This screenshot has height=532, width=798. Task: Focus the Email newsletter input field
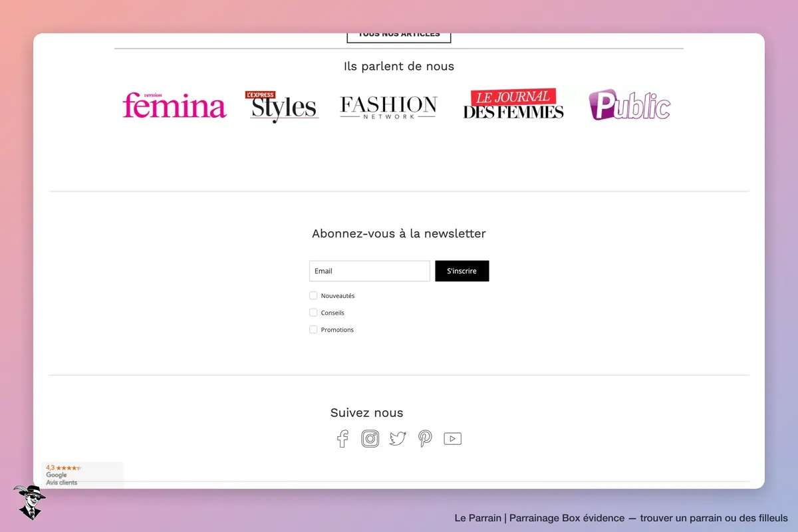pyautogui.click(x=370, y=271)
